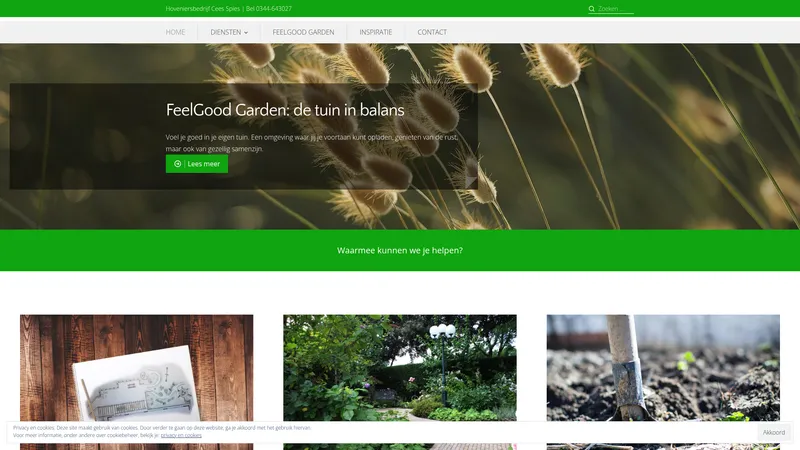Click the search magnifier icon

[591, 9]
